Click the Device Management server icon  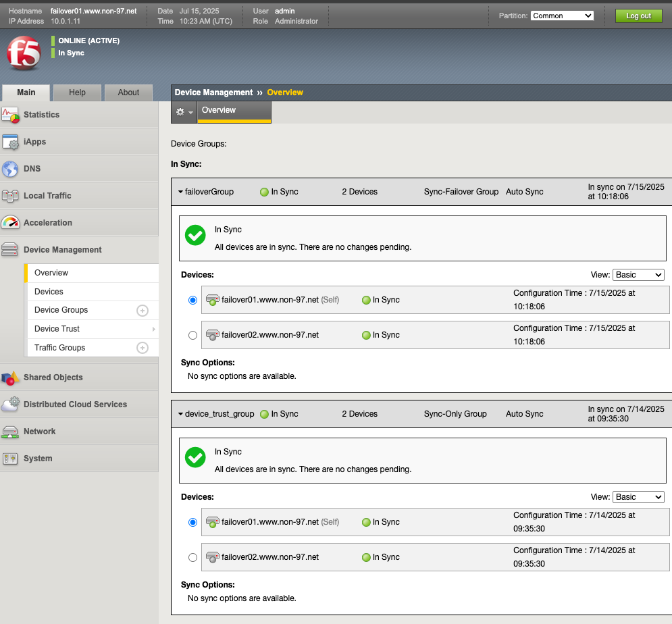9,250
